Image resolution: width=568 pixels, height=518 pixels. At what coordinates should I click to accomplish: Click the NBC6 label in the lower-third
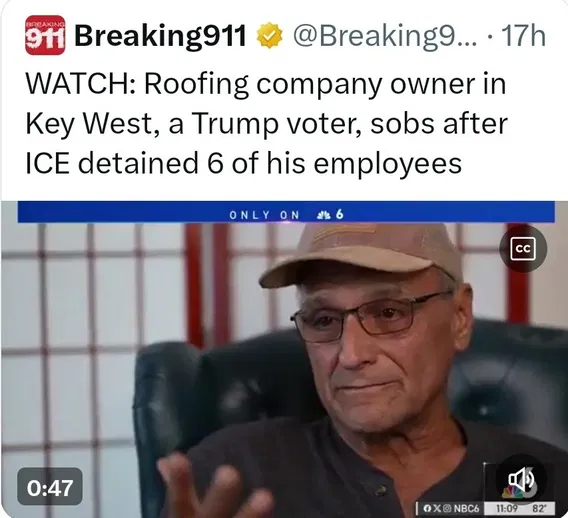tap(466, 509)
